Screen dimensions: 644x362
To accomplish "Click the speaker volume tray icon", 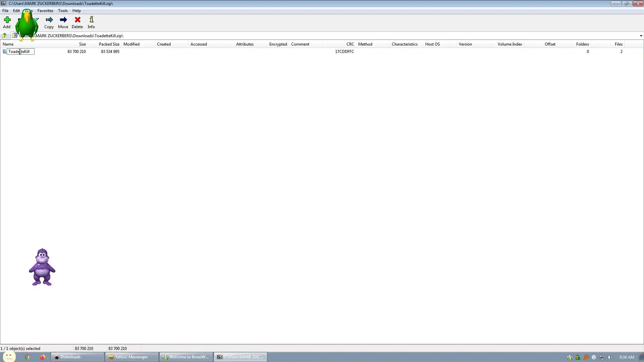I will pos(610,357).
